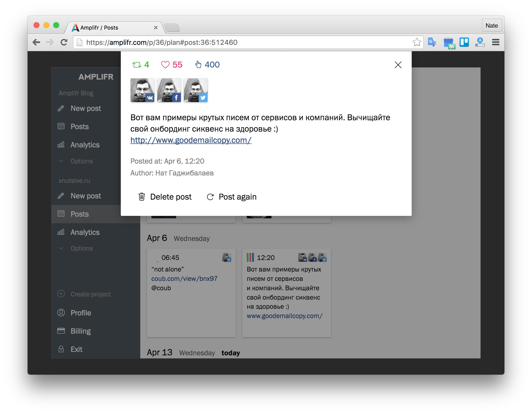Click the Post again button
532x414 pixels.
(x=232, y=197)
